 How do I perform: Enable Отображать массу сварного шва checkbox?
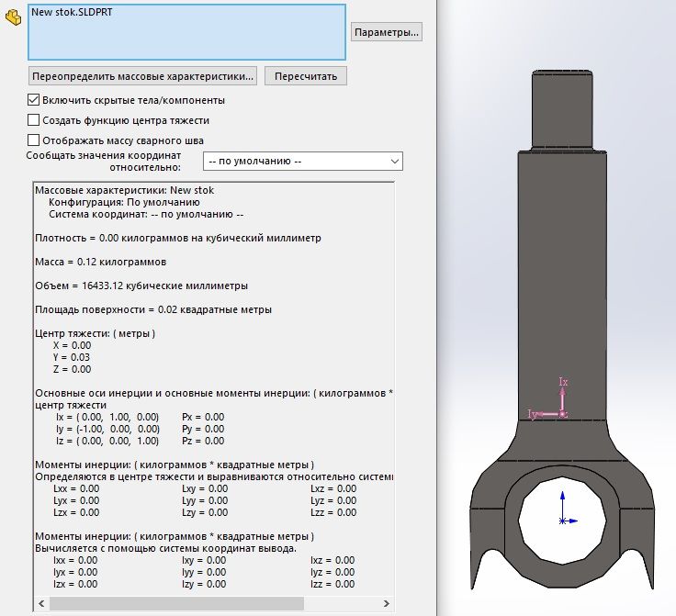click(34, 140)
